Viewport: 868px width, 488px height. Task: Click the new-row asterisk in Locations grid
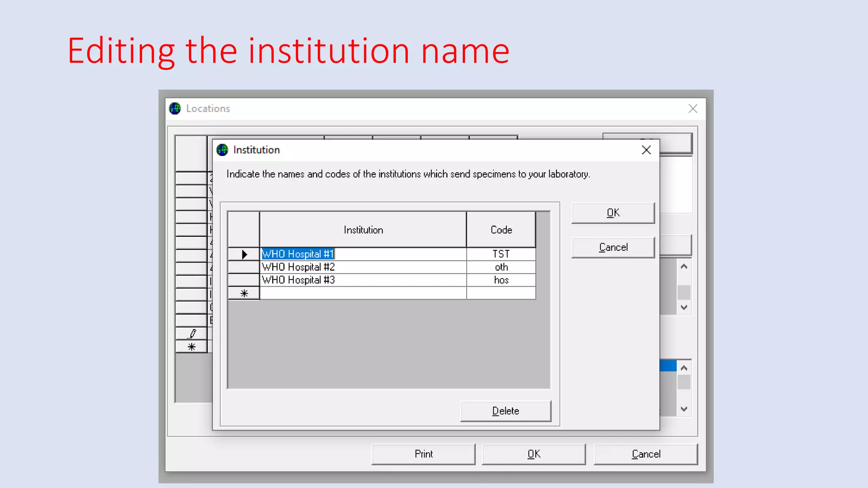(x=192, y=347)
